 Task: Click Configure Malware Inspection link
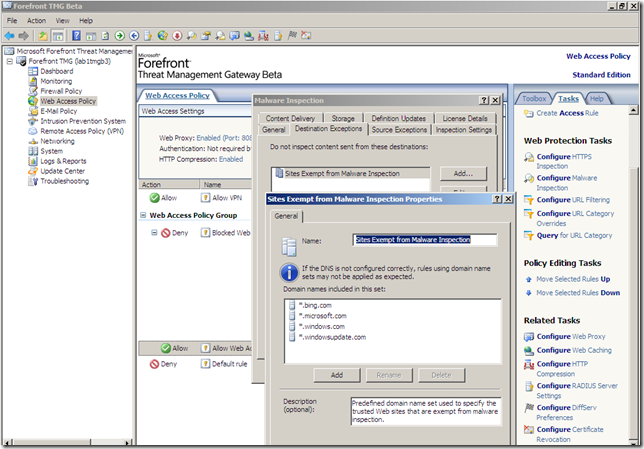(x=567, y=183)
